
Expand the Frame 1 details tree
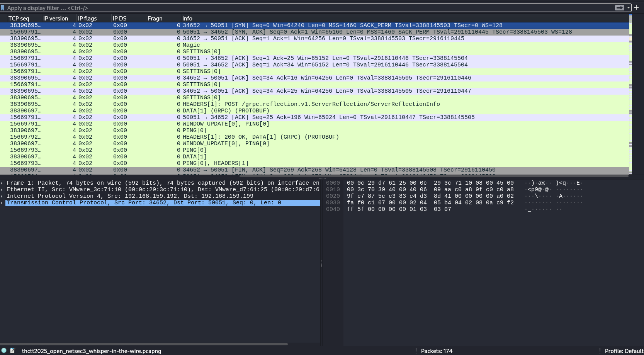click(2, 183)
